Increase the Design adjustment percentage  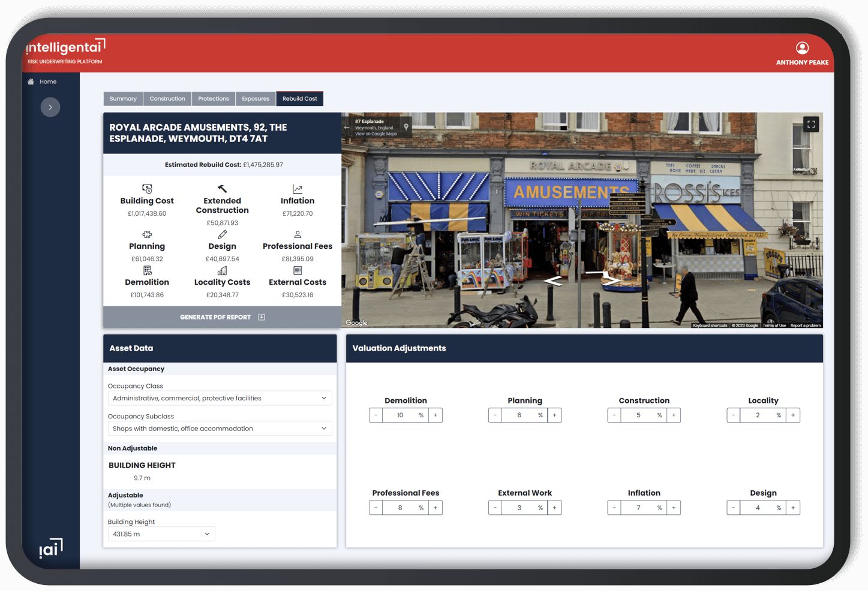793,508
